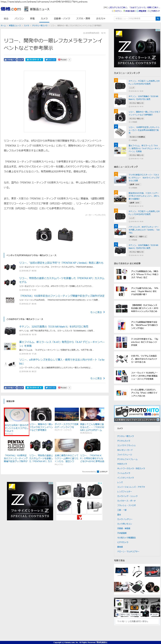Click the top B!ブックマーク button
Image resolution: width=161 pixels, height=644 pixels.
(x=34, y=60)
